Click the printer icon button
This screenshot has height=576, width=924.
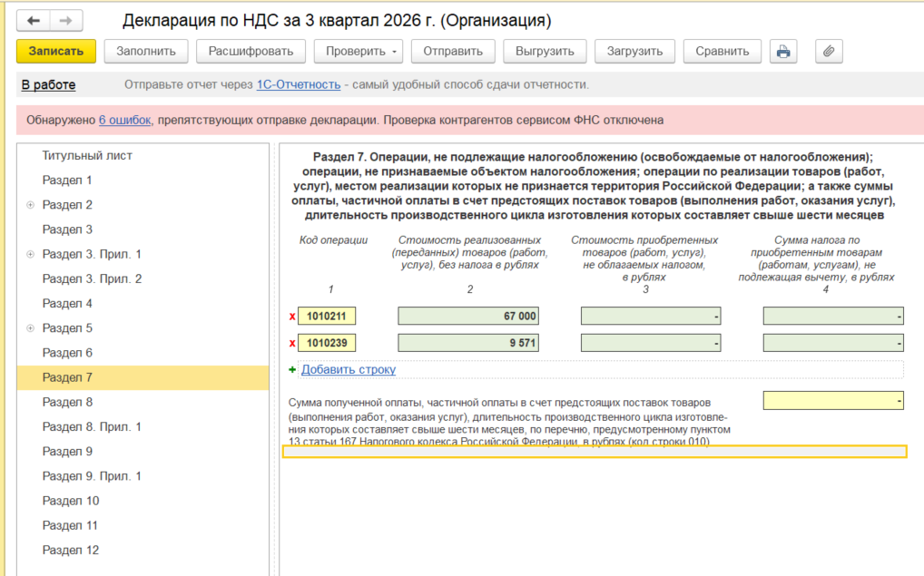click(783, 51)
